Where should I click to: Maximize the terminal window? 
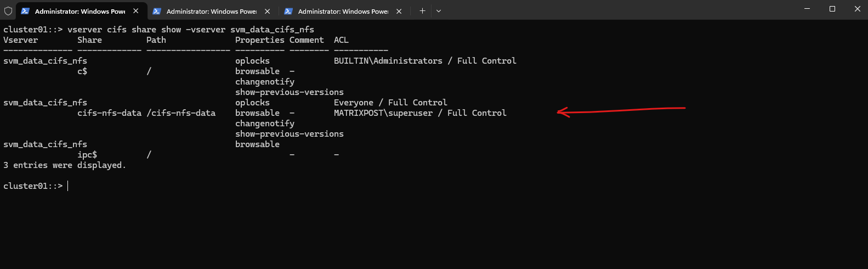coord(832,9)
